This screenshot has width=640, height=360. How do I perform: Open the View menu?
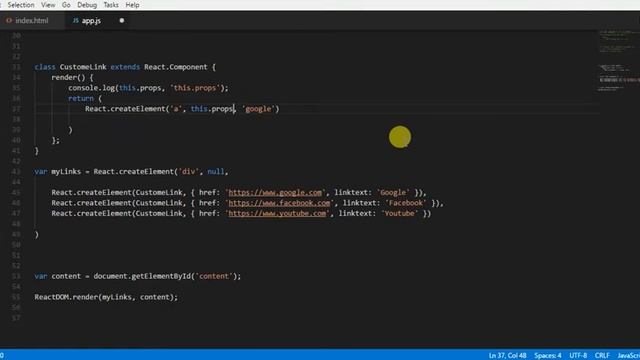[48, 5]
